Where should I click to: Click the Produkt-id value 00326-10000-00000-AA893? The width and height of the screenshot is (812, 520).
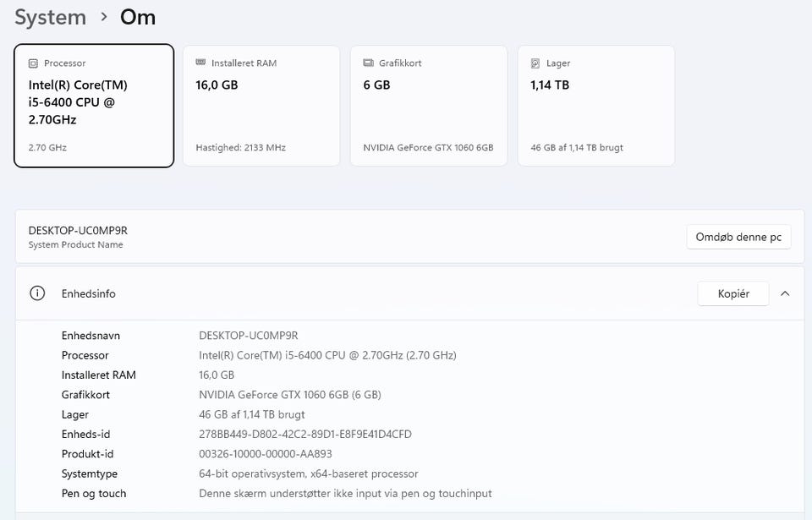(265, 454)
